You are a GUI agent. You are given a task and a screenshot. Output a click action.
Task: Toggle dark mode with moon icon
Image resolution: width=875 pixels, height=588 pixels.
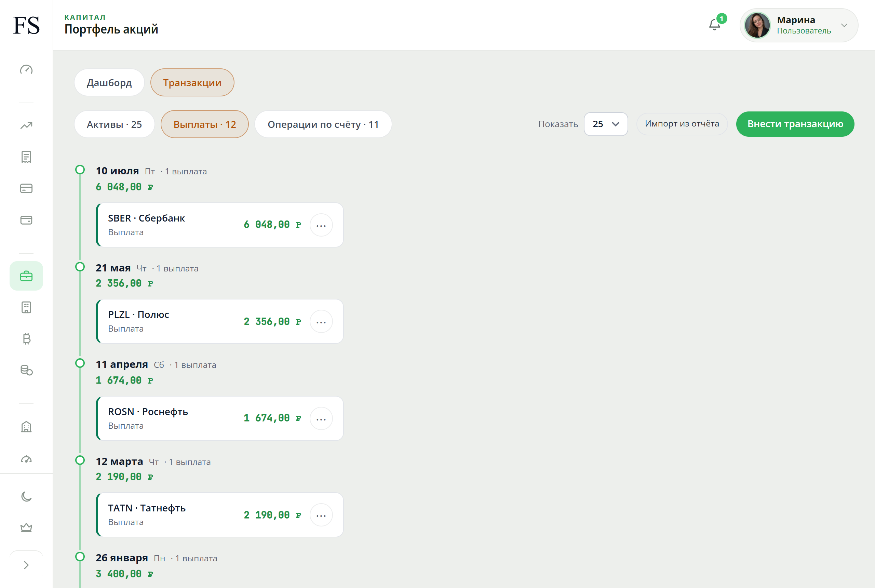(26, 496)
